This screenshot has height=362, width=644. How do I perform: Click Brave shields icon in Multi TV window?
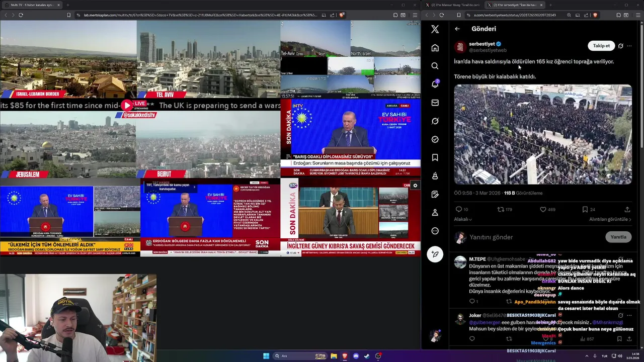[x=342, y=15]
